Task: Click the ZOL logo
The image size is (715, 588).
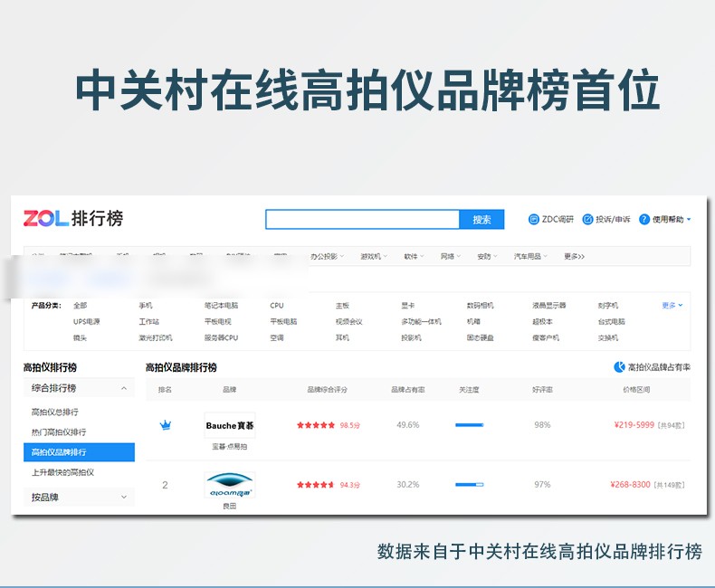Action: click(45, 218)
